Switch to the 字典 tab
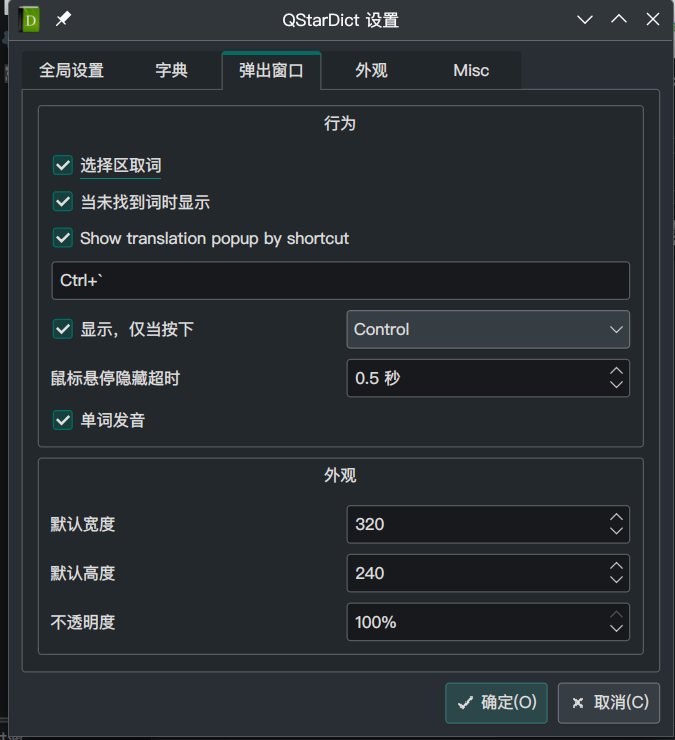The width and height of the screenshot is (675, 740). point(172,71)
